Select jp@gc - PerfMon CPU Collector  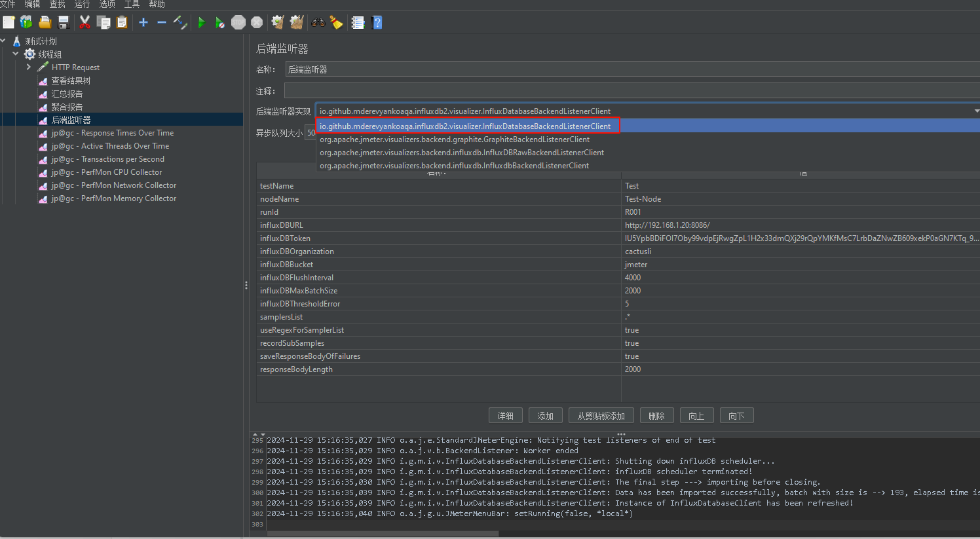pyautogui.click(x=107, y=172)
